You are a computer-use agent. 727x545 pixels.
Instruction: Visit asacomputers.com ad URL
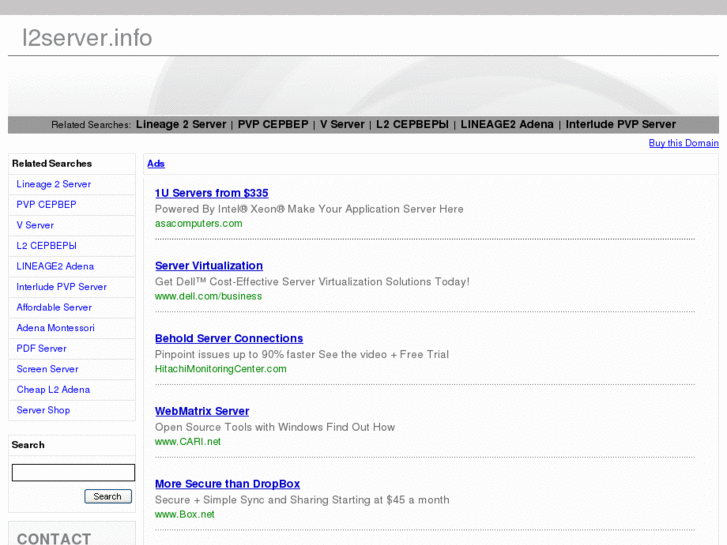click(198, 224)
